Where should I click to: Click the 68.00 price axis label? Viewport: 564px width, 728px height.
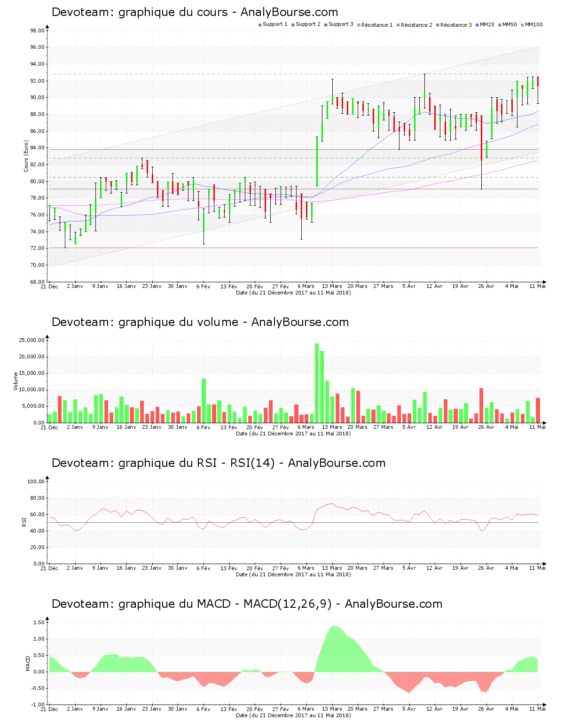[38, 282]
